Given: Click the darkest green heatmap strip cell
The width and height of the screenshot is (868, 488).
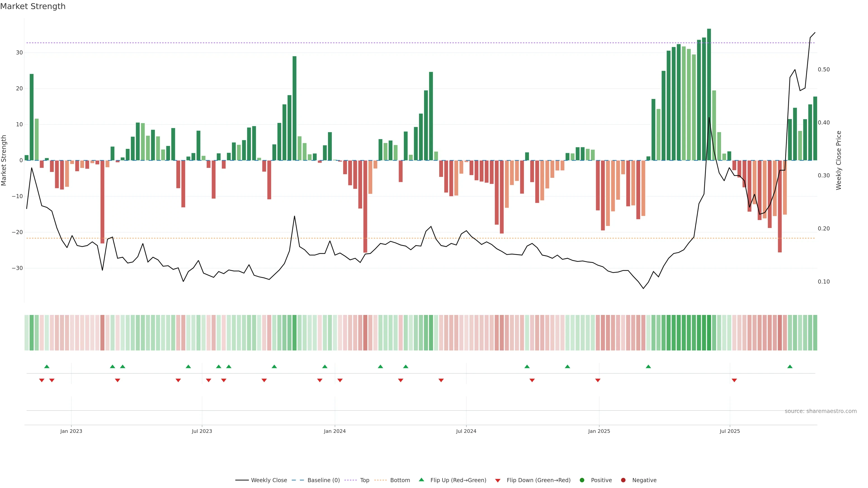Looking at the screenshot, I should (709, 332).
